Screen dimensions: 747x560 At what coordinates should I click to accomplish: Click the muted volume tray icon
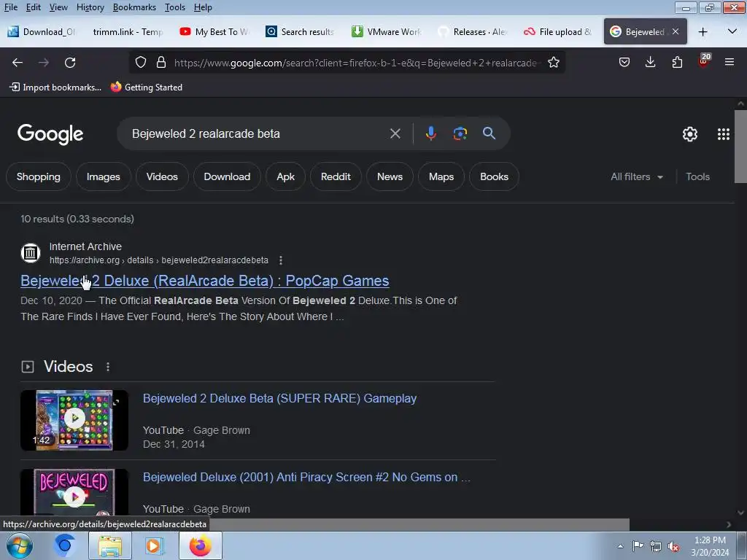pos(673,546)
